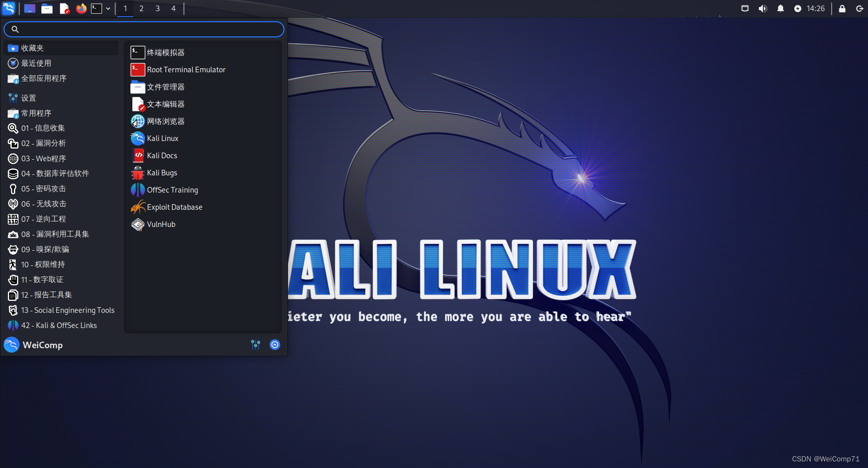Image resolution: width=868 pixels, height=468 pixels.
Task: Click the display/screen tray icon
Action: coord(745,9)
